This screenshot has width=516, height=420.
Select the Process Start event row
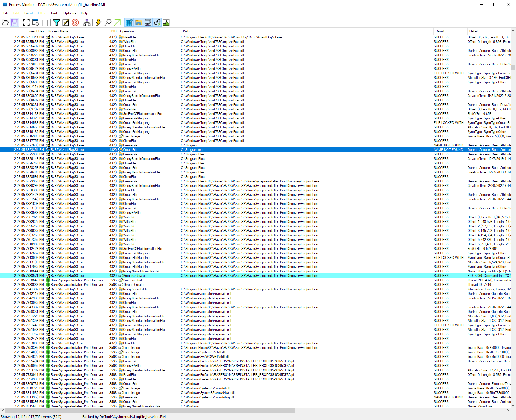tap(255, 280)
